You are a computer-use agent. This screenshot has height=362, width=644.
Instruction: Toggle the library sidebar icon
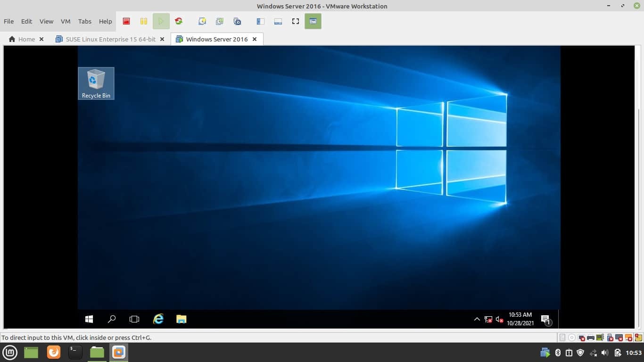point(260,21)
